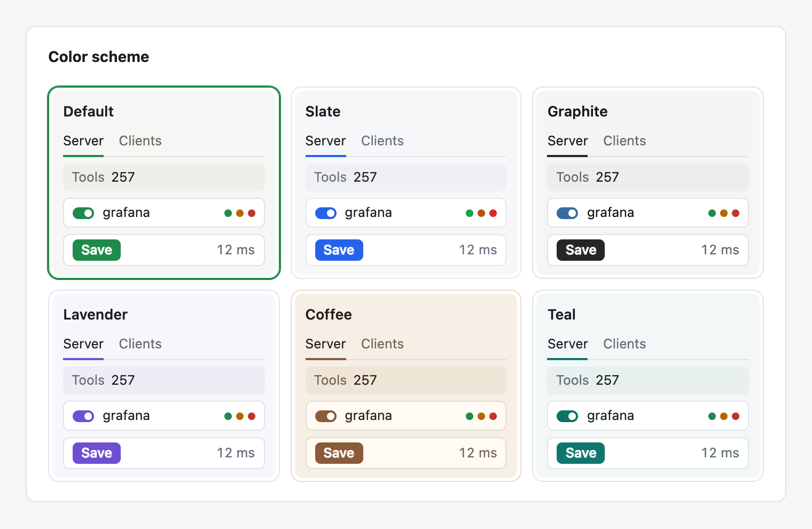Select the Server tab in Lavender scheme
The image size is (812, 529).
click(83, 344)
